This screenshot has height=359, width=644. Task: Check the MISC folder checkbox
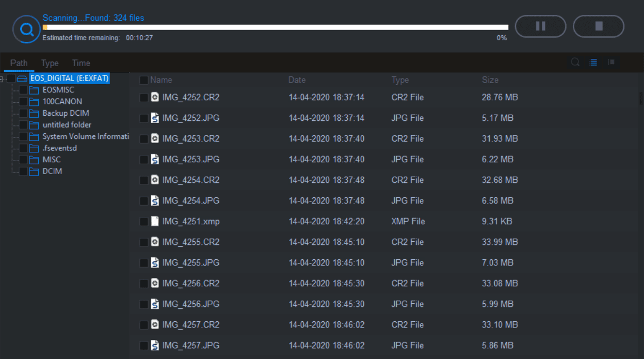[x=23, y=160]
